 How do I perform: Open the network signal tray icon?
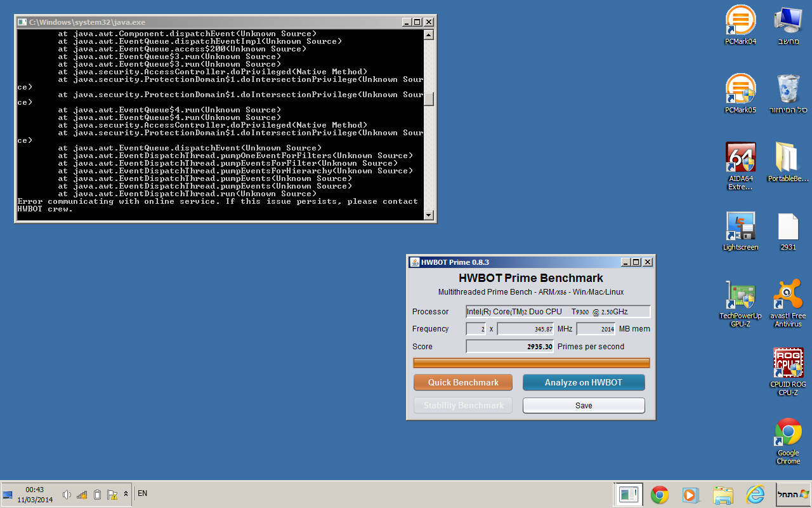[x=82, y=495]
